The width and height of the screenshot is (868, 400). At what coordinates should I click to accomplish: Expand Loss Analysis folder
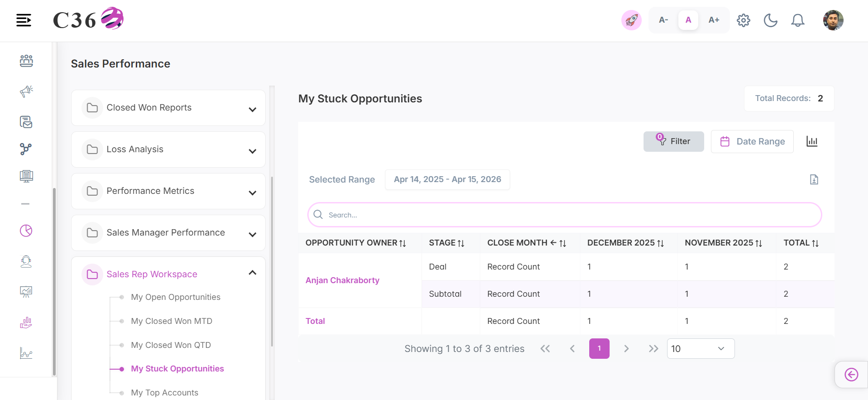point(168,149)
